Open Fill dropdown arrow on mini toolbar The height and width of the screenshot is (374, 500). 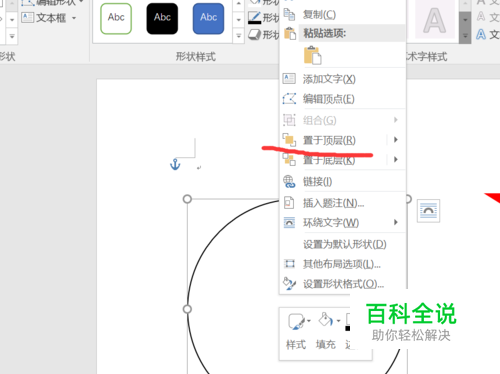338,321
